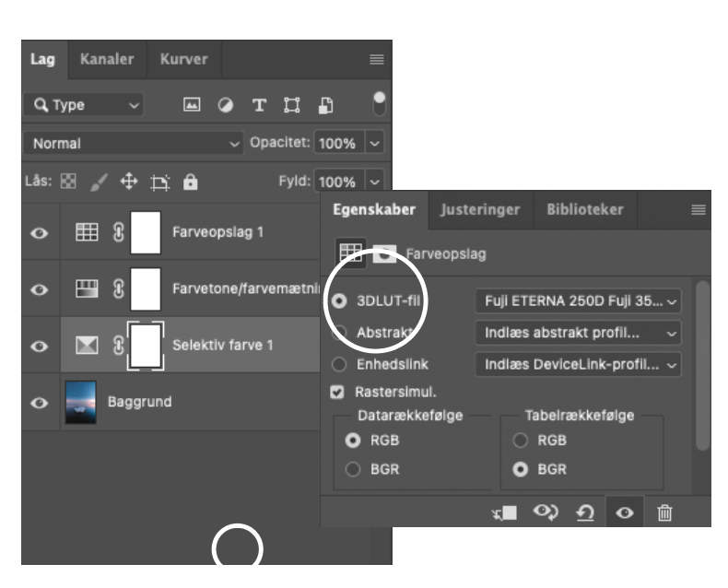
Task: Click mask icon in Egenskaber header
Action: pyautogui.click(x=385, y=253)
